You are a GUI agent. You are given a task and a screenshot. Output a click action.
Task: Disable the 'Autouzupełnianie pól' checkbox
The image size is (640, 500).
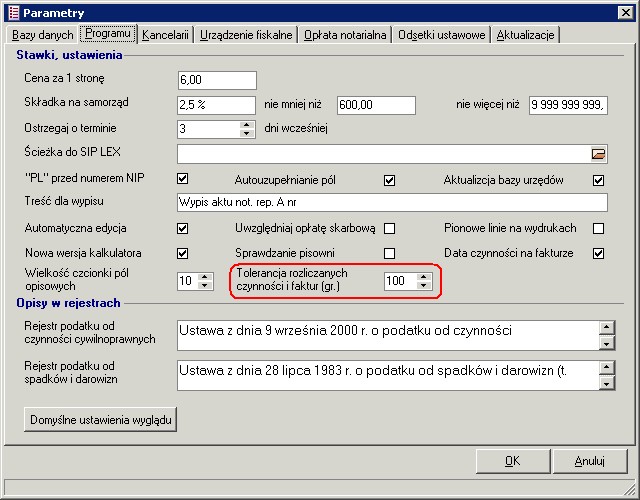389,180
